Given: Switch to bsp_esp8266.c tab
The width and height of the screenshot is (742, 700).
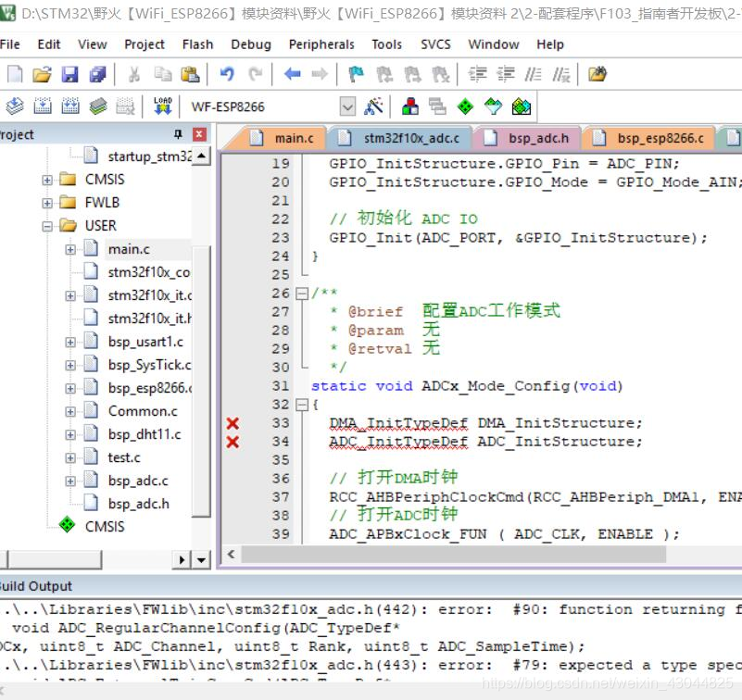Looking at the screenshot, I should pos(649,138).
